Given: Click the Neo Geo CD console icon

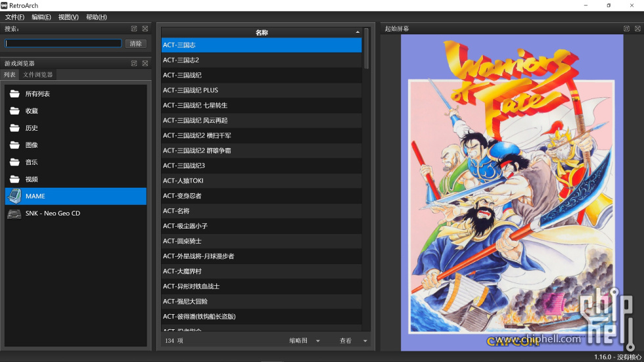Looking at the screenshot, I should [14, 214].
